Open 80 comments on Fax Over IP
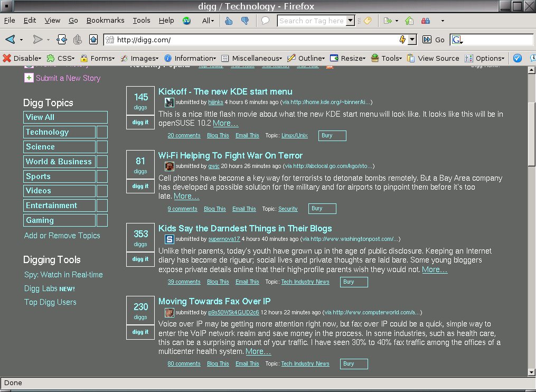This screenshot has width=536, height=392. [x=184, y=363]
